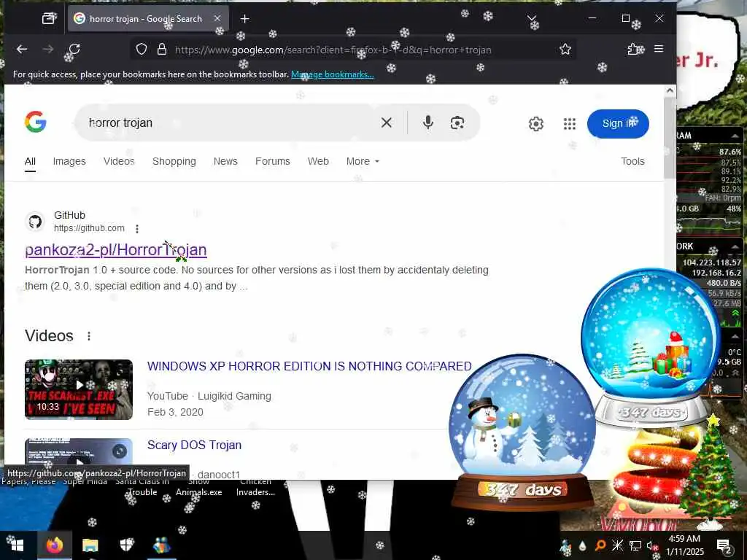Switch to News results tab
Screen dimensions: 747x560
click(225, 161)
